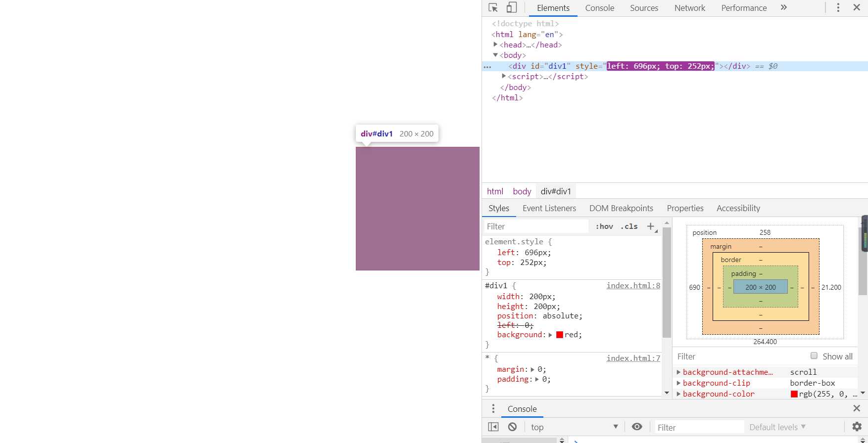Open the Accessibility sidebar tab
The image size is (868, 443).
738,208
